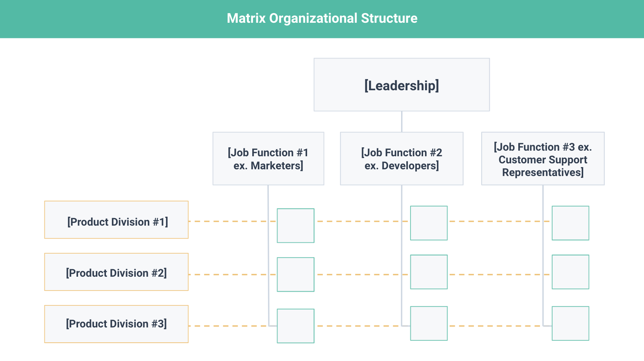Click the Matrix Organizational Structure title
Image resolution: width=644 pixels, height=361 pixels.
click(x=322, y=18)
